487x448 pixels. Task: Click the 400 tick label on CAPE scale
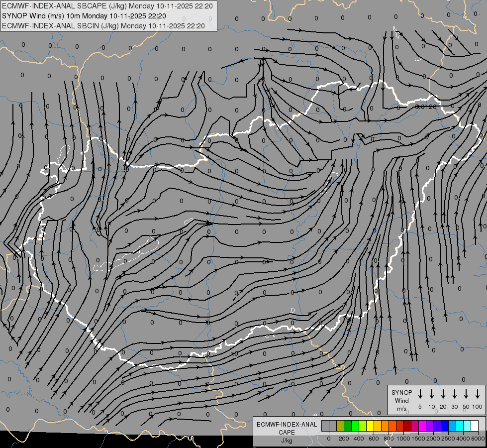(359, 439)
